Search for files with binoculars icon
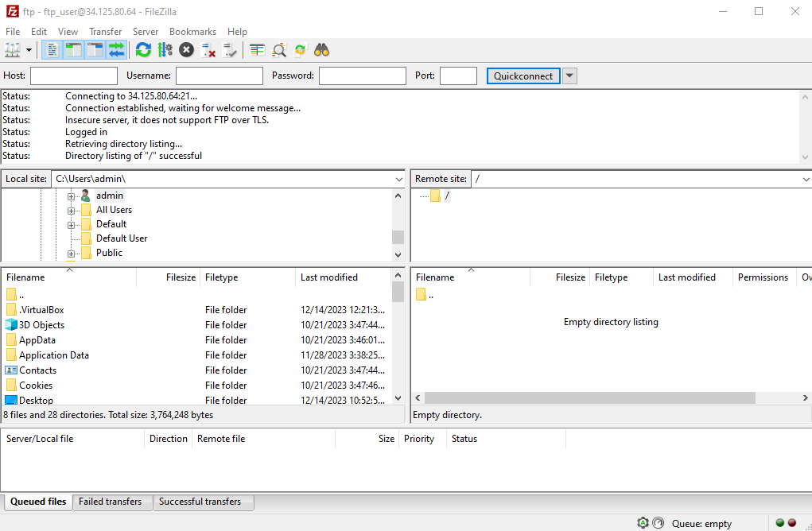This screenshot has height=531, width=812. pos(322,50)
